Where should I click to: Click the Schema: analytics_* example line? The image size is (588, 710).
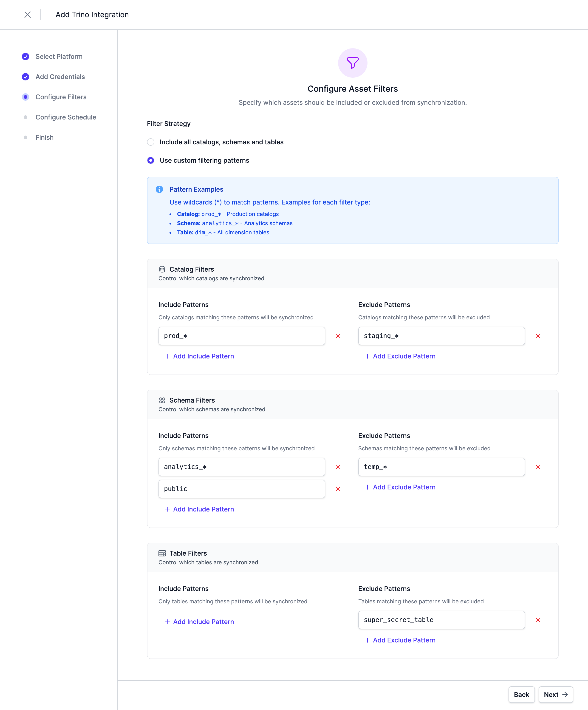[x=235, y=223]
